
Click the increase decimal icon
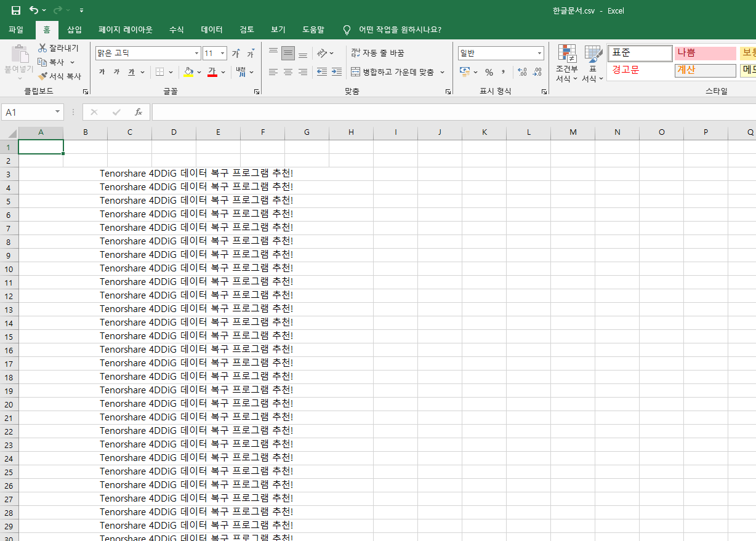(522, 72)
